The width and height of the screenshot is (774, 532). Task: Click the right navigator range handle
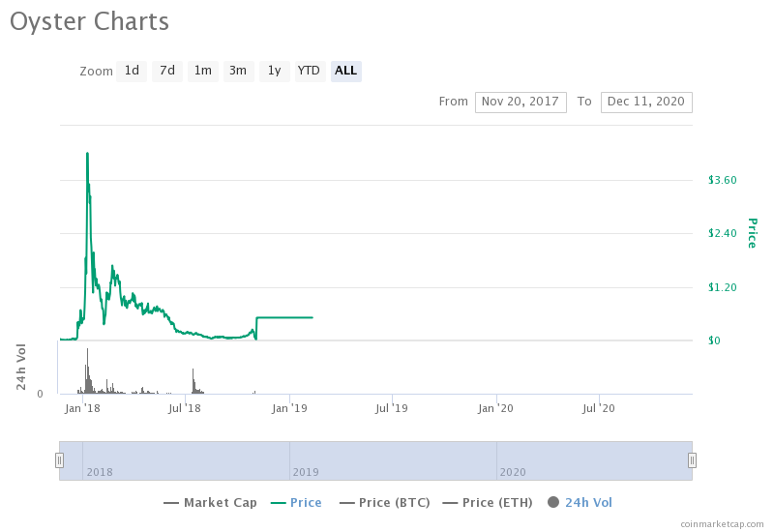[x=692, y=460]
